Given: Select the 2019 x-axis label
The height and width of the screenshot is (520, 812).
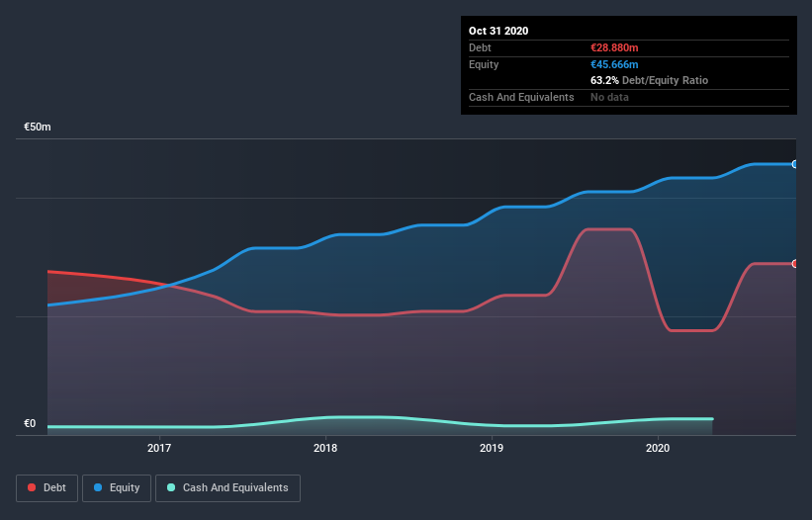Looking at the screenshot, I should [x=492, y=448].
